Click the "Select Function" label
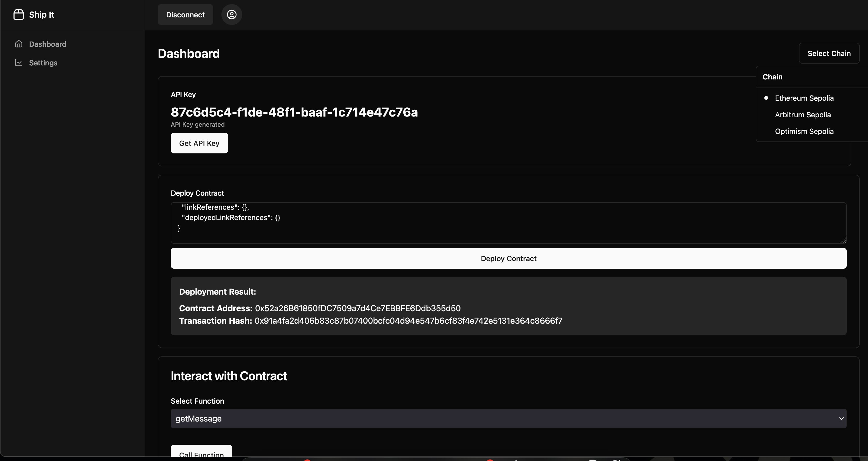 (198, 401)
